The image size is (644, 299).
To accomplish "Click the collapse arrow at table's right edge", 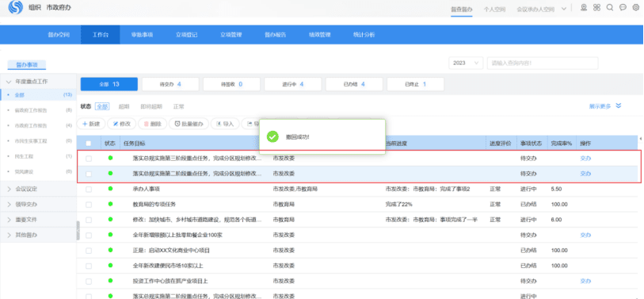I will pyautogui.click(x=641, y=140).
